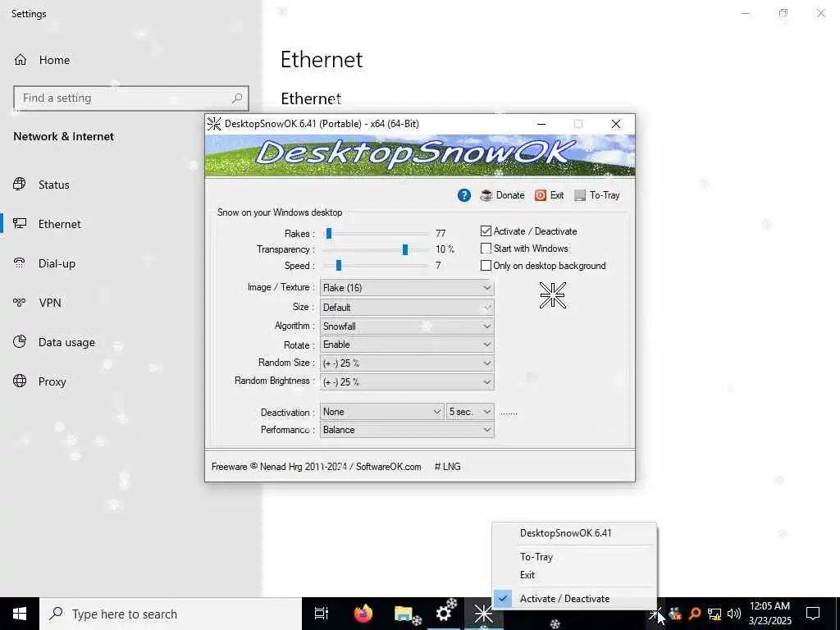Choose To-Tray in the tray context menu

tap(574, 557)
